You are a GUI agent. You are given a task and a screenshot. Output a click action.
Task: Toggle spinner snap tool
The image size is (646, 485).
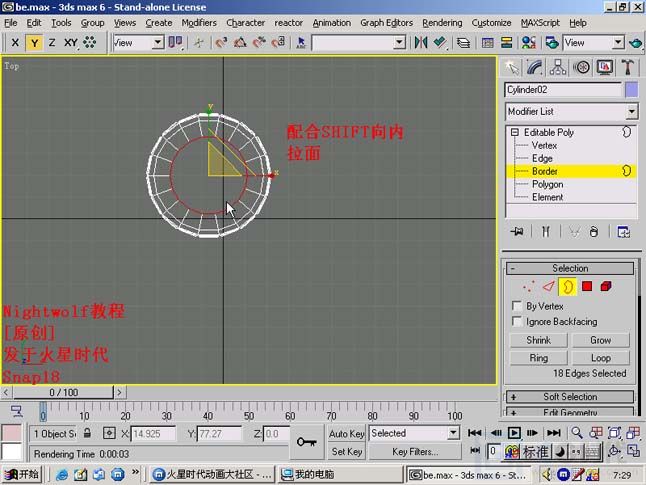tap(279, 42)
